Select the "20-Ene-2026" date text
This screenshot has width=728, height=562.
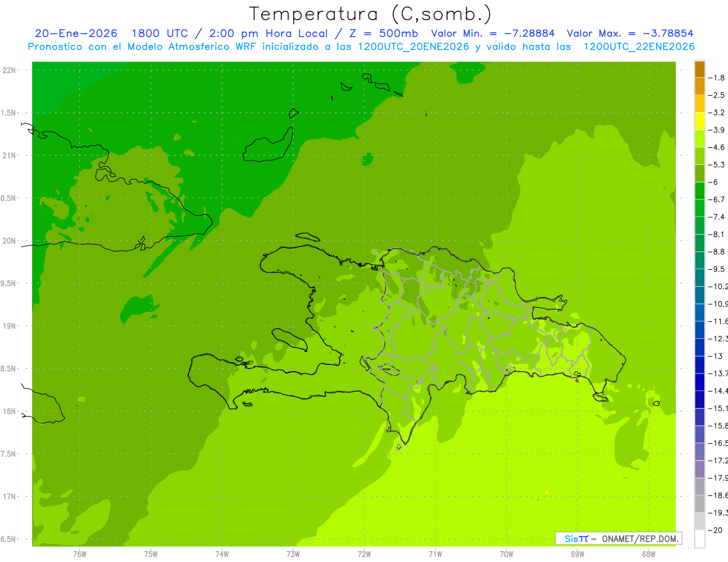pos(76,33)
